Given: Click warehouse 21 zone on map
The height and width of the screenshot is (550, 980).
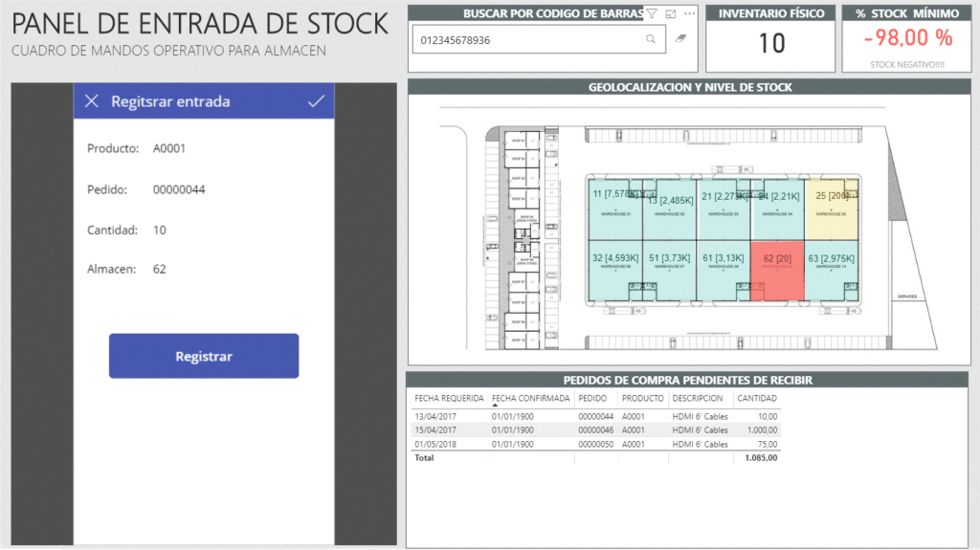Looking at the screenshot, I should [724, 209].
